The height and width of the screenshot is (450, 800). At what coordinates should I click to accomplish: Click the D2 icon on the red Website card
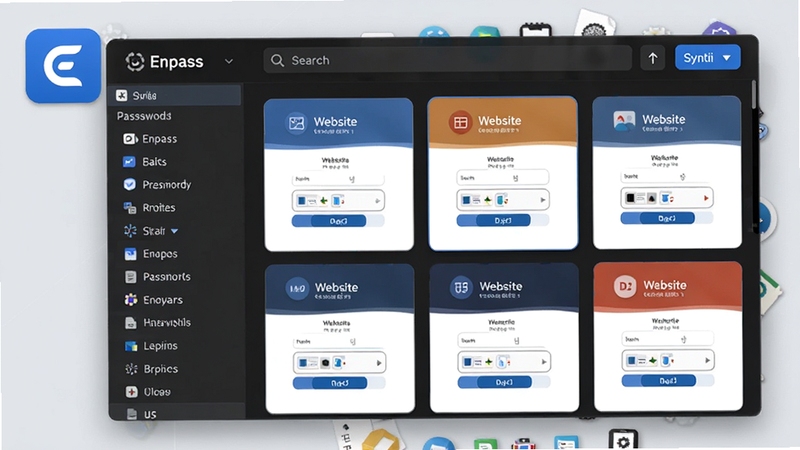click(625, 286)
